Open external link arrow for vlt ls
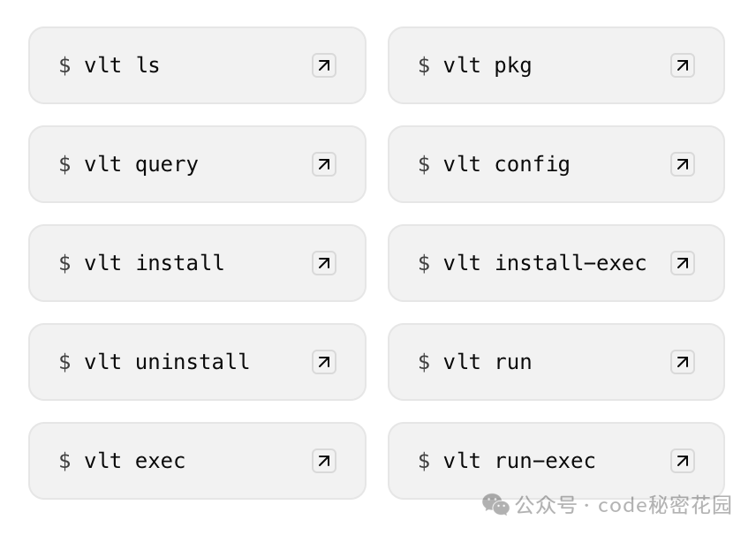Viewport: 756px width, 535px height. point(324,65)
